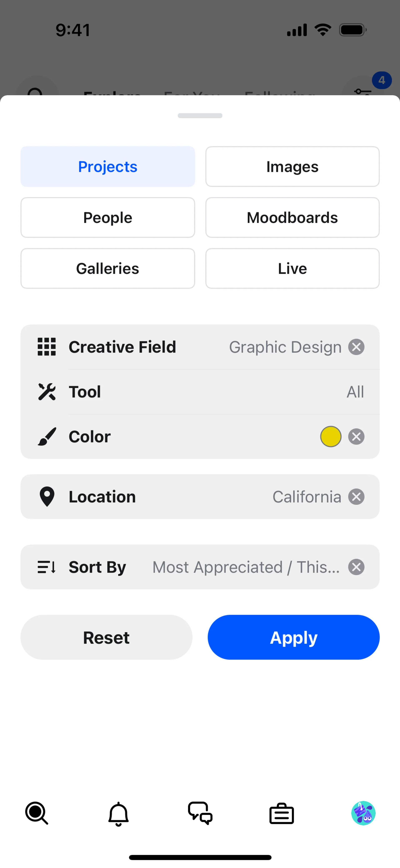The height and width of the screenshot is (868, 400).
Task: Tap the yellow color swatch
Action: (x=331, y=437)
